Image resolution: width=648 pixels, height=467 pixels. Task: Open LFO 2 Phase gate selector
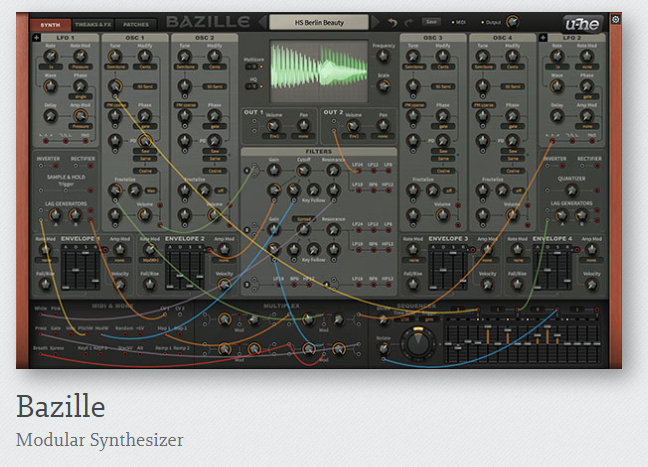586,96
